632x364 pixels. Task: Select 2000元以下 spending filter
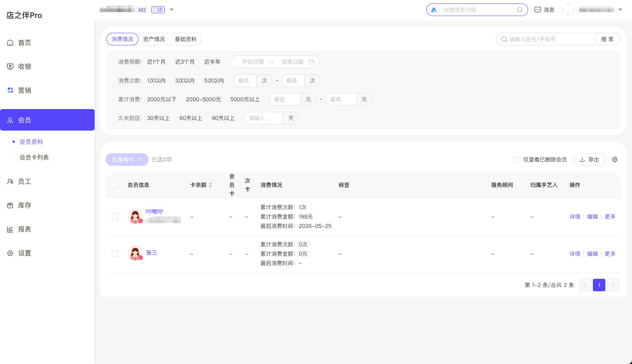tap(162, 99)
